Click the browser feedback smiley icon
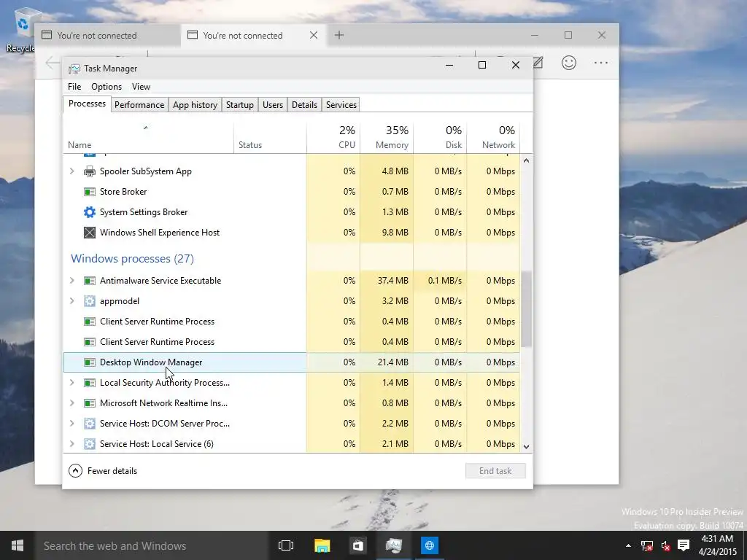This screenshot has width=747, height=560. click(x=569, y=63)
